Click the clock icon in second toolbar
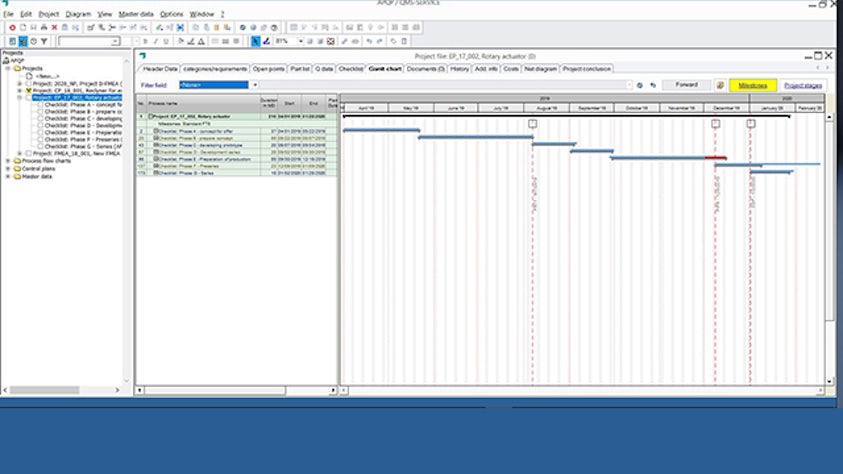Image resolution: width=843 pixels, height=474 pixels. click(x=33, y=41)
